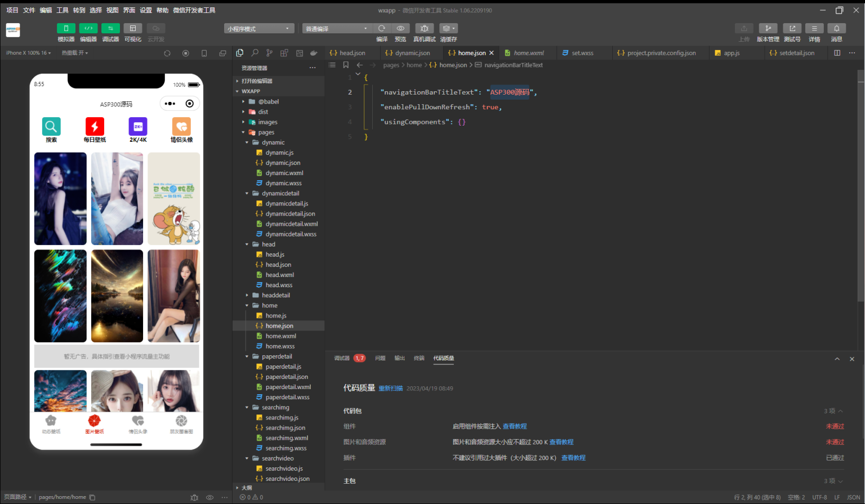Viewport: 865px width, 504px height.
Task: Open the preview (预览) eye icon
Action: point(400,29)
